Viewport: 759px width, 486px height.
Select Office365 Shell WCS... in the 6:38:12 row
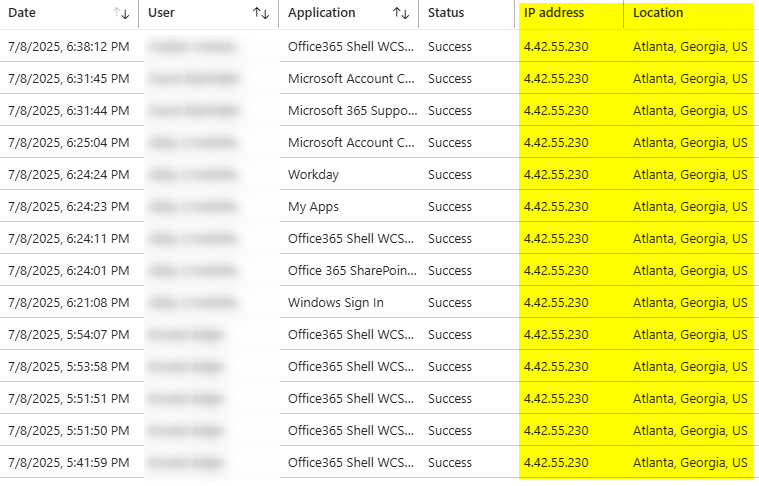tap(351, 46)
